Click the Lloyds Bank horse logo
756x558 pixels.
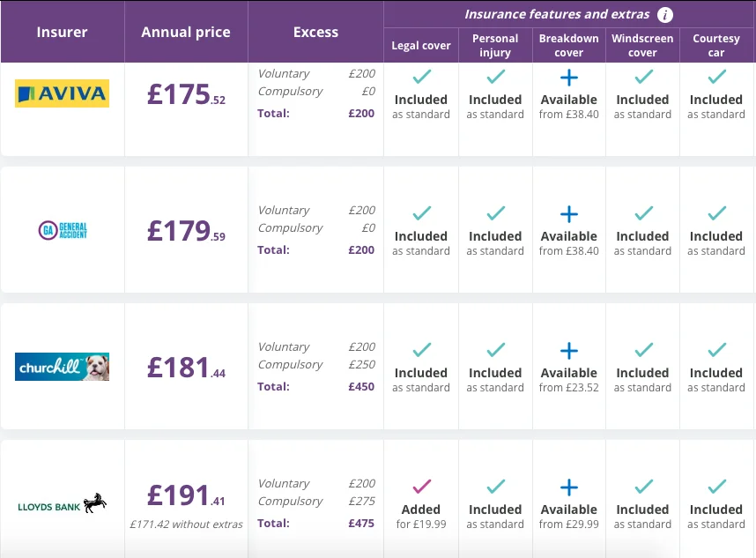pos(63,503)
